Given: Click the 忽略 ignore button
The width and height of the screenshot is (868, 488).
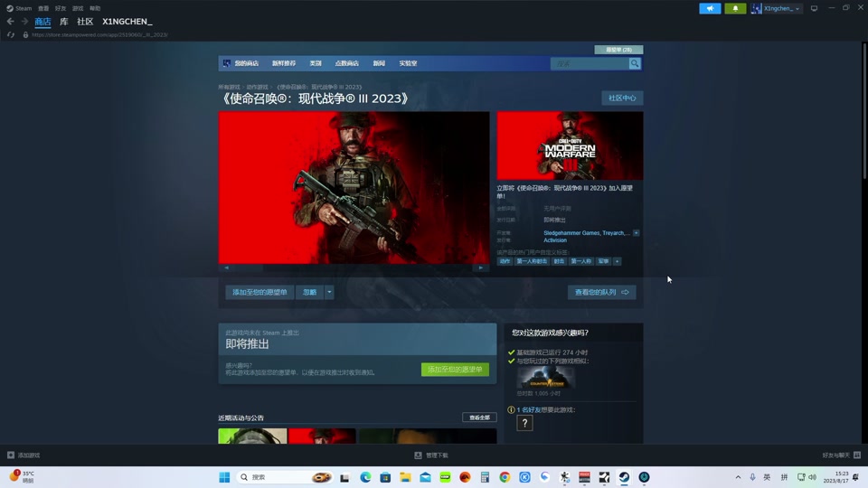Looking at the screenshot, I should (x=309, y=292).
